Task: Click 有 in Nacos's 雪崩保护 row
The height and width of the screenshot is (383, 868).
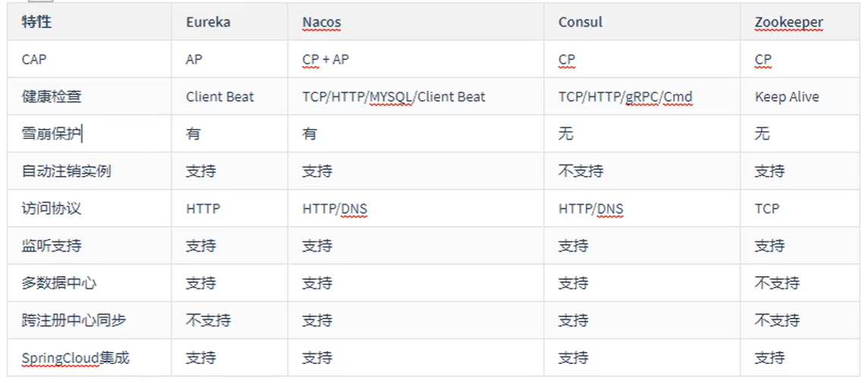Action: click(x=310, y=133)
